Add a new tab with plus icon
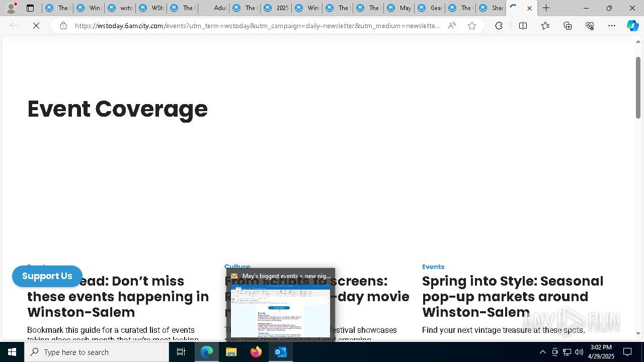The width and height of the screenshot is (644, 362). pos(546,8)
